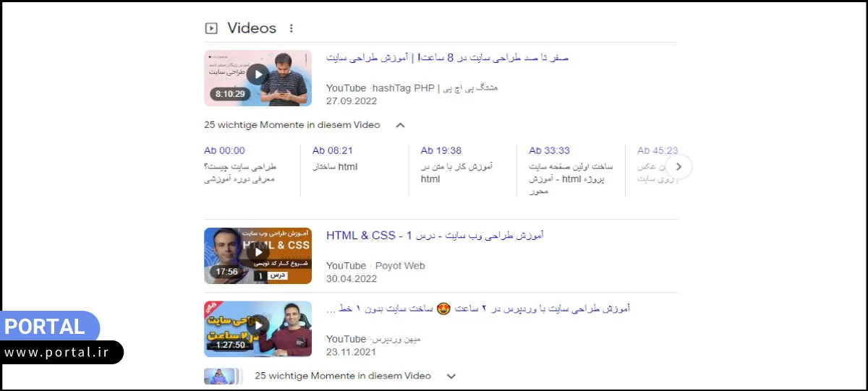The height and width of the screenshot is (391, 868).
Task: Click the date 23.11.2021
Action: [352, 352]
